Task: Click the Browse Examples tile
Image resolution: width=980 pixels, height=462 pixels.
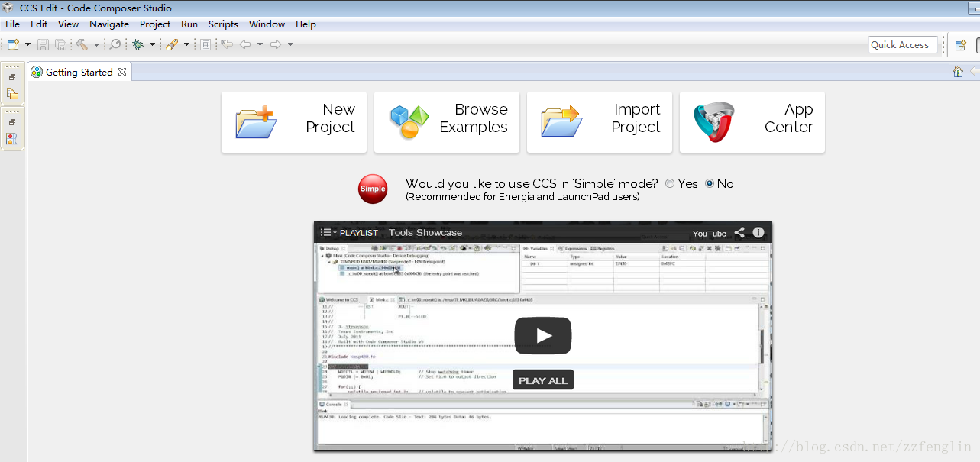Action: 447,122
